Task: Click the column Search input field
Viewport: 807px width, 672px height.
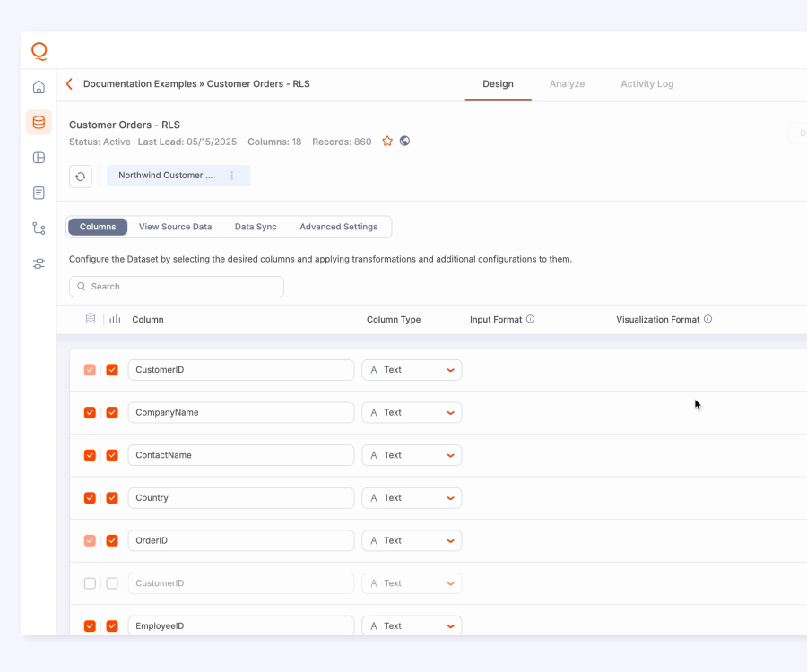Action: (x=177, y=287)
